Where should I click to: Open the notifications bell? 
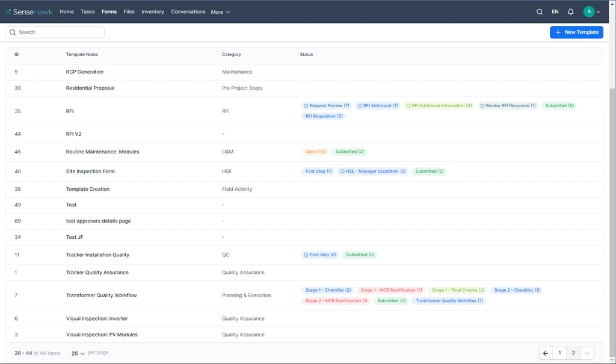(570, 12)
